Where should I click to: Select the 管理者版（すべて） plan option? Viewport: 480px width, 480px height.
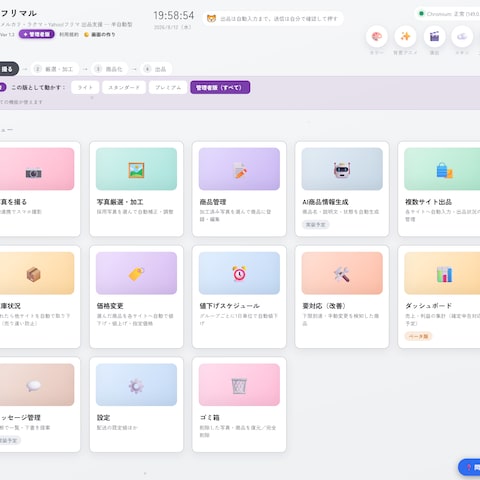click(x=220, y=87)
